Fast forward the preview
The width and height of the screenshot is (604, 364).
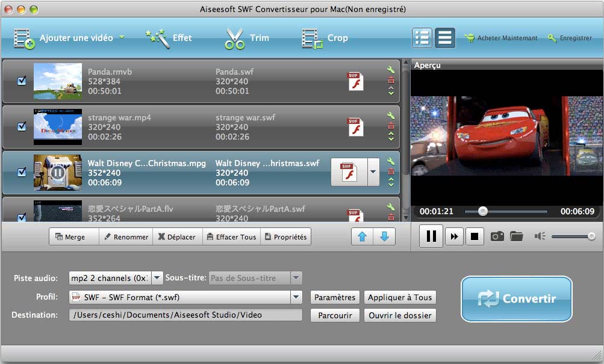454,236
